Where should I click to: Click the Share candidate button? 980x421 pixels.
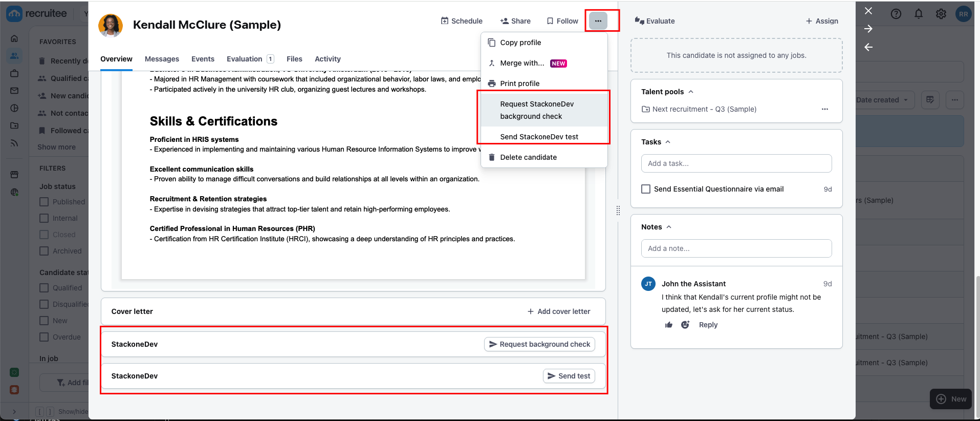515,21
